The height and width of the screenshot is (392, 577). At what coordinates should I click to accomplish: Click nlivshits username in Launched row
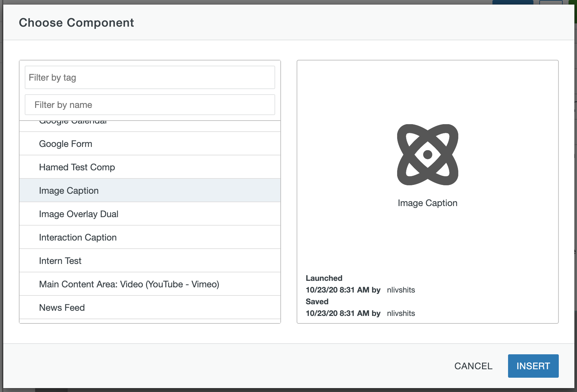pyautogui.click(x=401, y=290)
